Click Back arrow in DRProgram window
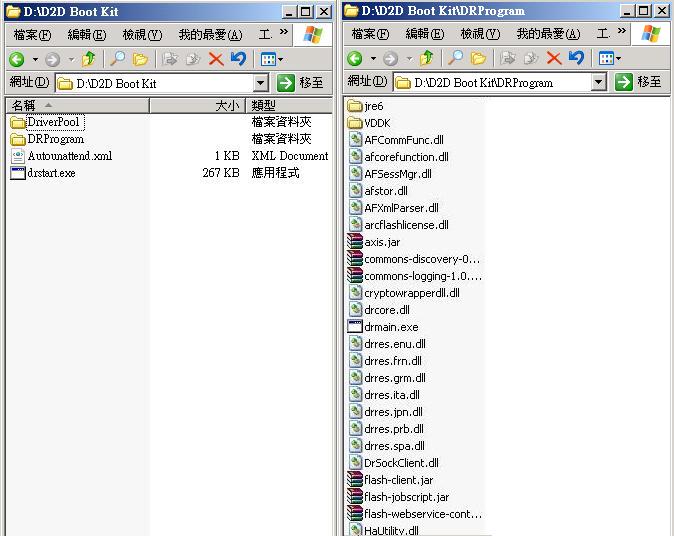Image resolution: width=674 pixels, height=536 pixels. [x=355, y=58]
